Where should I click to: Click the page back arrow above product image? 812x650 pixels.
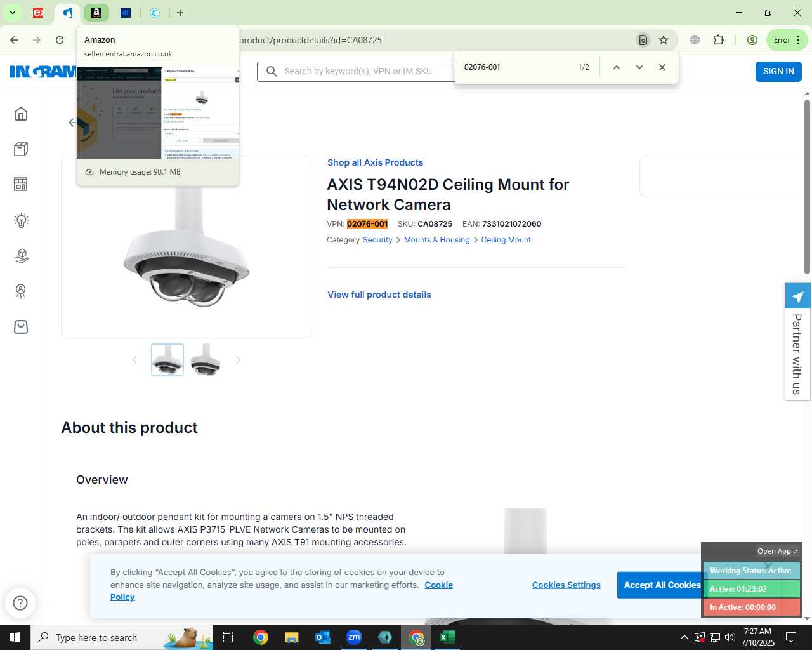point(72,123)
